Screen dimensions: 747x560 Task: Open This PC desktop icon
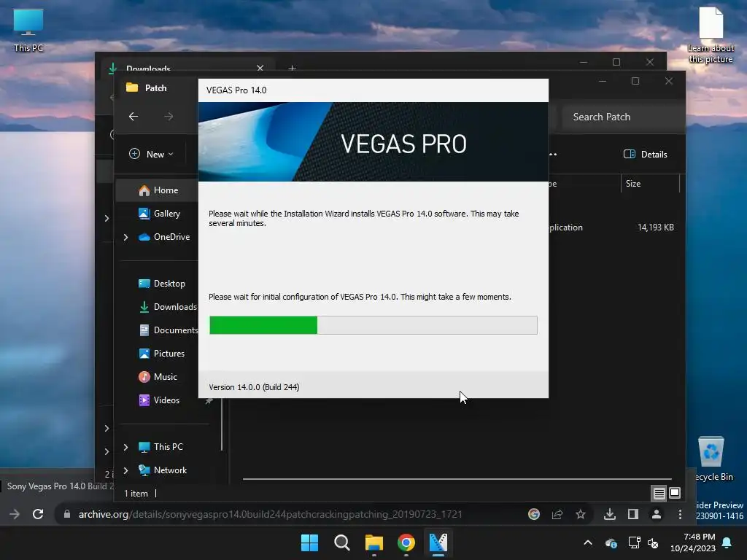point(28,31)
